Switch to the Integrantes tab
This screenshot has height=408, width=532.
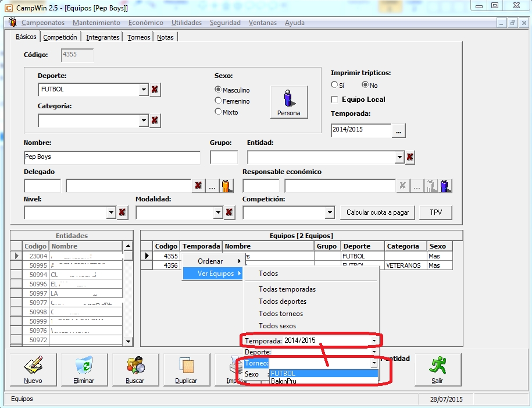point(103,37)
